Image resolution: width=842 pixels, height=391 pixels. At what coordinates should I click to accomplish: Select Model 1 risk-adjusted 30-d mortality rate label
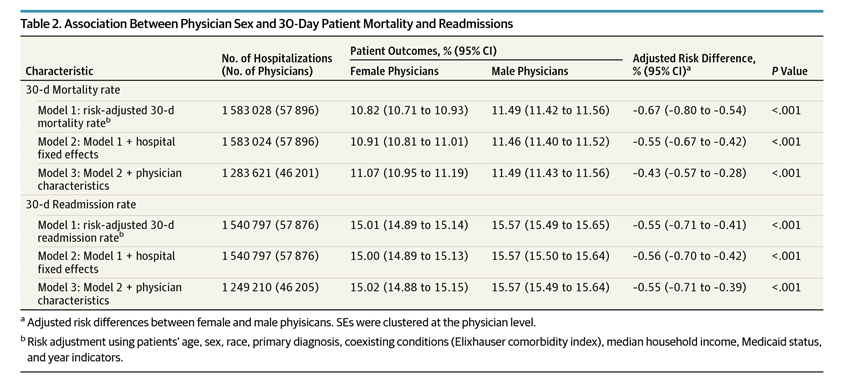tap(106, 117)
